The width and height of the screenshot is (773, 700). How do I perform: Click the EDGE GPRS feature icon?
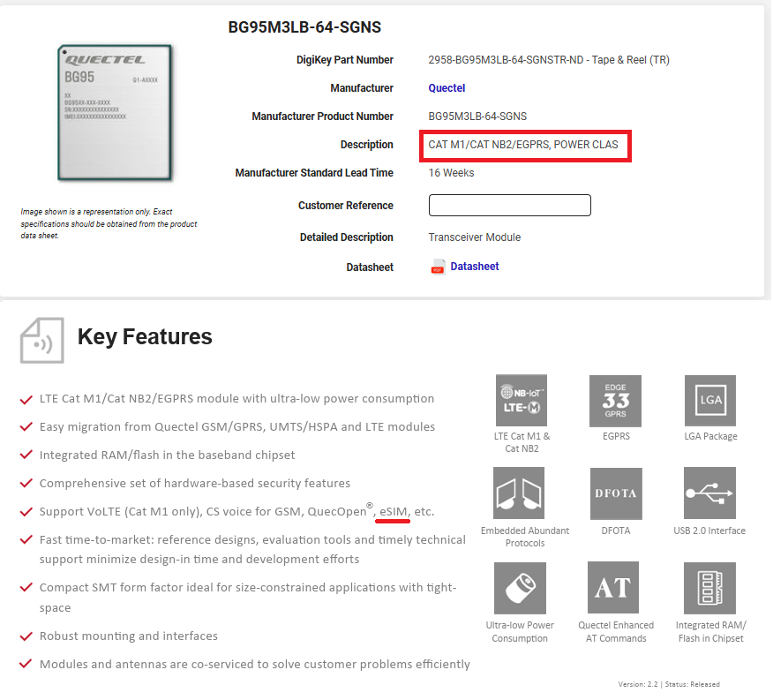[x=615, y=401]
